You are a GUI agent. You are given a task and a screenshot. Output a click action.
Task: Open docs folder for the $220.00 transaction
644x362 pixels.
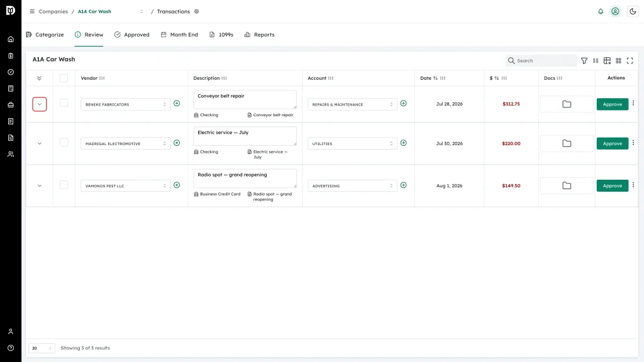click(x=567, y=143)
